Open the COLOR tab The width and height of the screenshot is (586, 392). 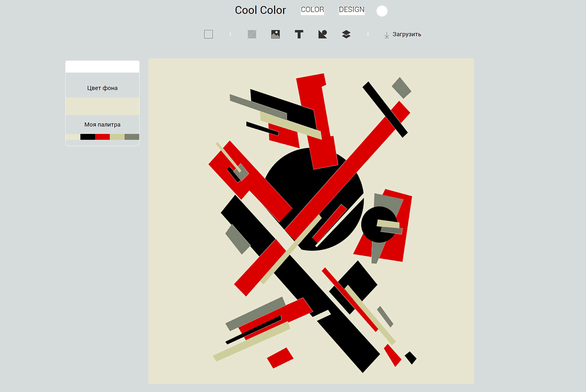point(312,10)
